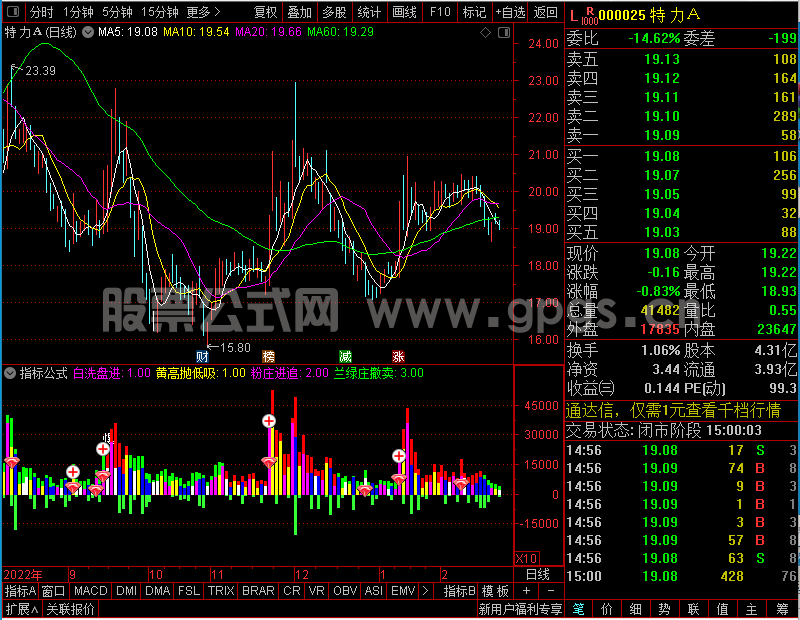The height and width of the screenshot is (620, 800).
Task: Select the 5分钟 period
Action: 117,12
